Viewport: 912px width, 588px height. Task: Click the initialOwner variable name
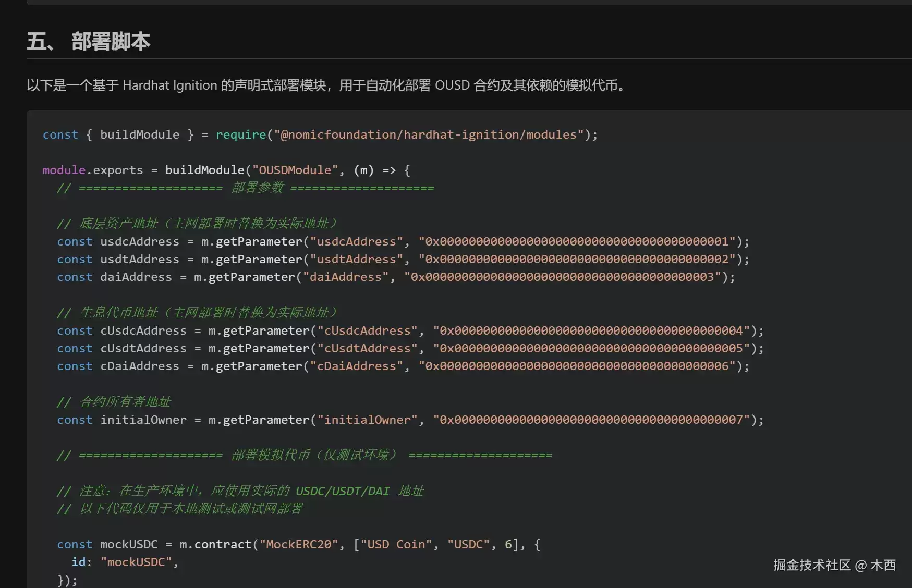pyautogui.click(x=143, y=420)
